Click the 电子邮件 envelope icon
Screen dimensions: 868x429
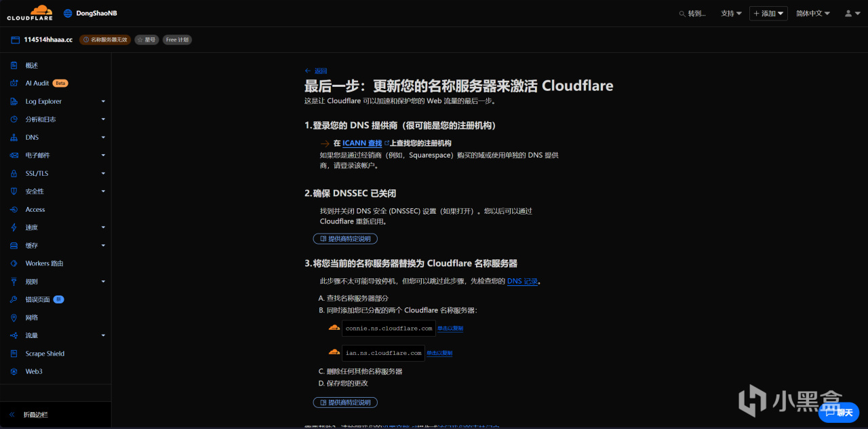[14, 155]
